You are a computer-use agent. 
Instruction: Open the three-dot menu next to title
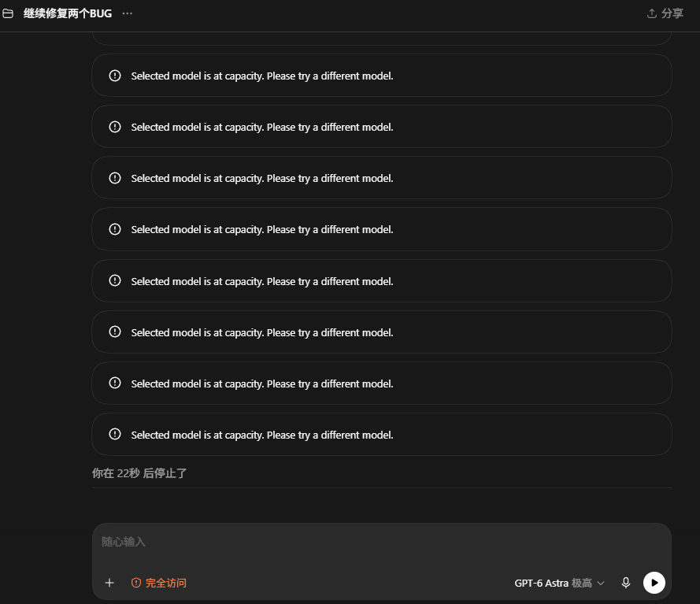tap(128, 14)
